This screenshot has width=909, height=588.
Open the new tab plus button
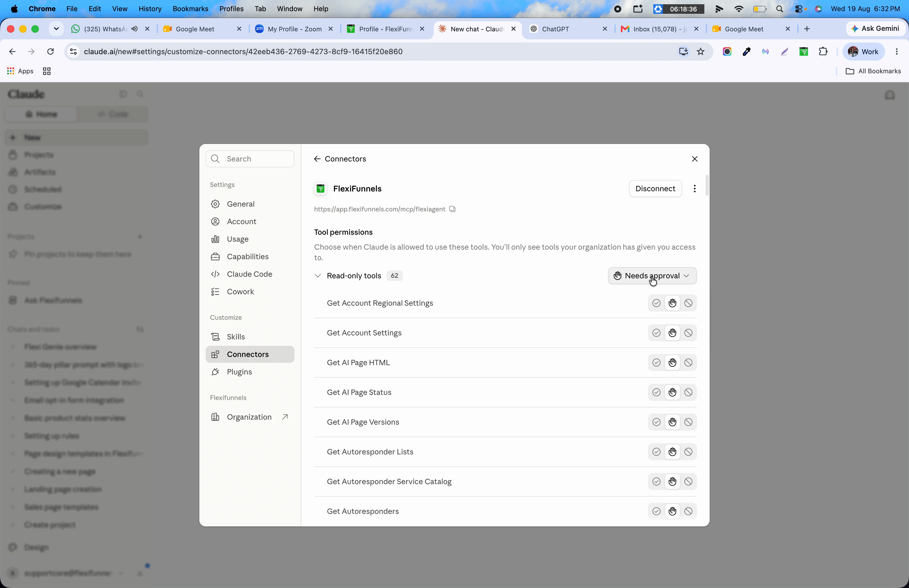click(x=807, y=29)
